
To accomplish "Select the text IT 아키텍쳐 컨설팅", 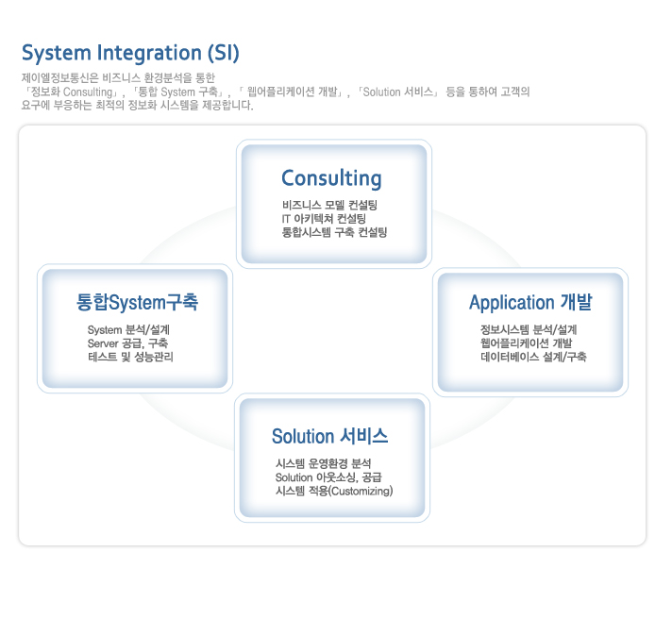I will [324, 219].
